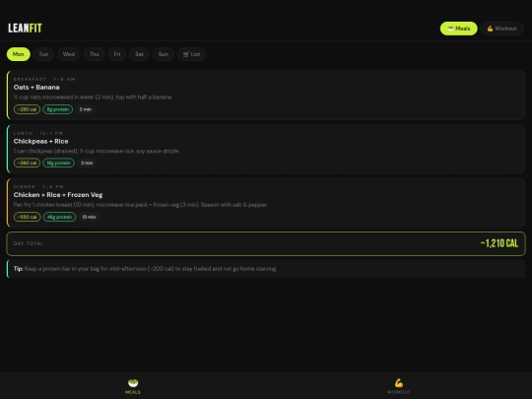Image resolution: width=532 pixels, height=399 pixels.
Task: Open the Oats + Banana breakfast card
Action: 266,95
